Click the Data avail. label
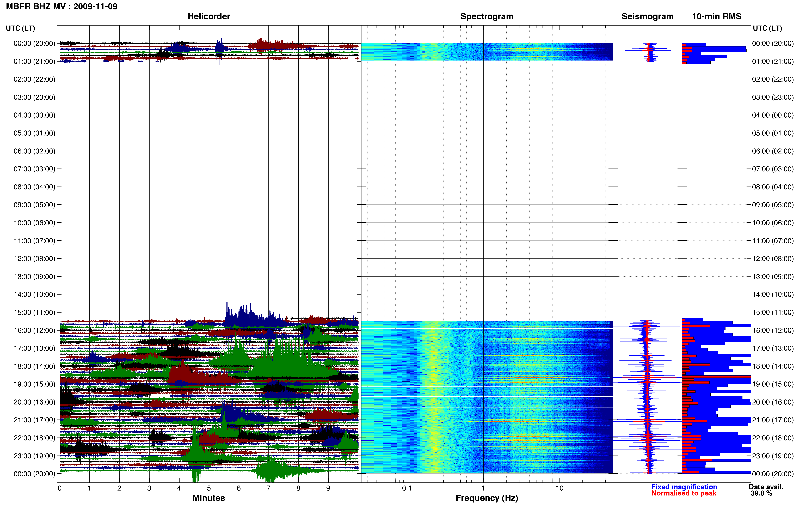The image size is (812, 508). (766, 487)
